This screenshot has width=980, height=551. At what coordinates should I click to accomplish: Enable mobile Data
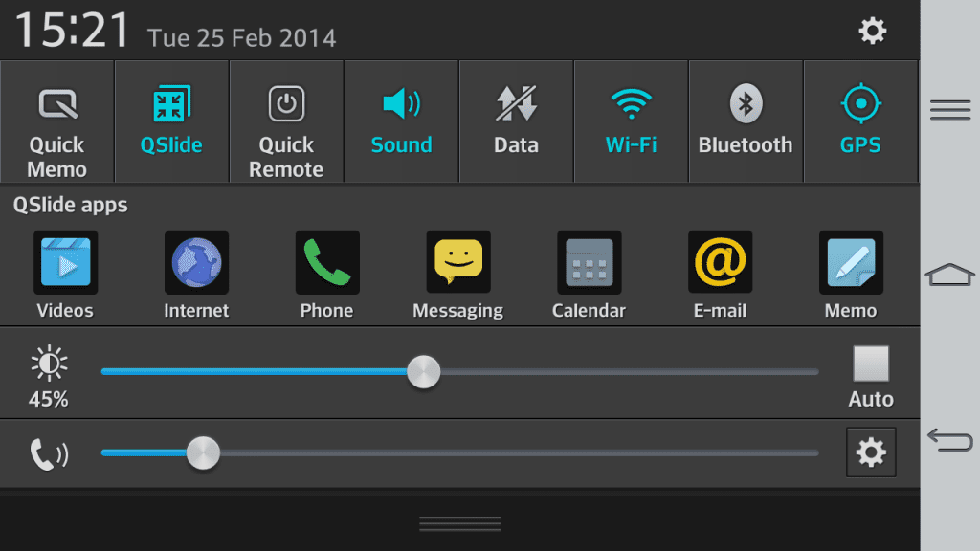coord(516,121)
